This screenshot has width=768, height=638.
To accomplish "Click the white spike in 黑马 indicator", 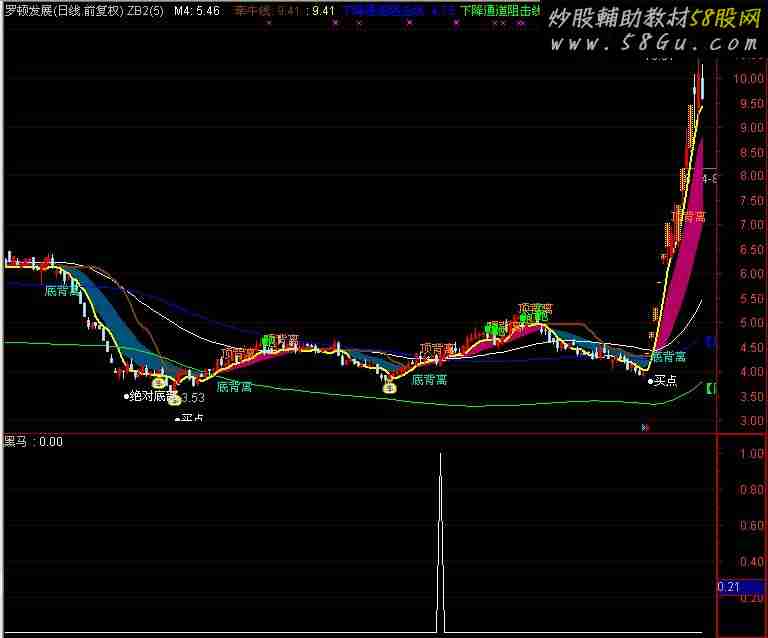I will pos(441,543).
